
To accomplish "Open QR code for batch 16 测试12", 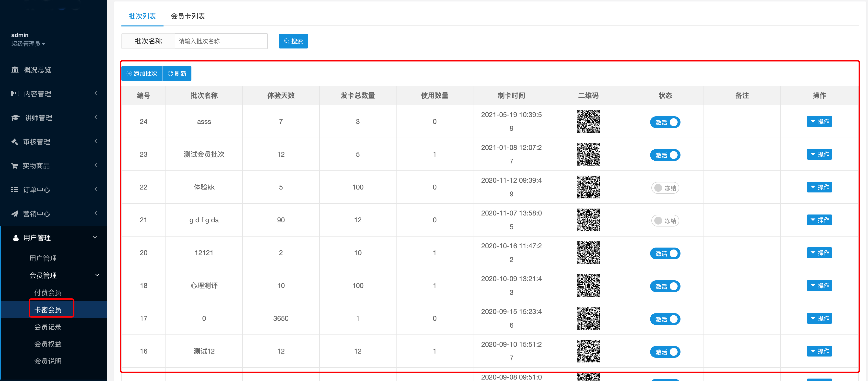I will tap(588, 351).
